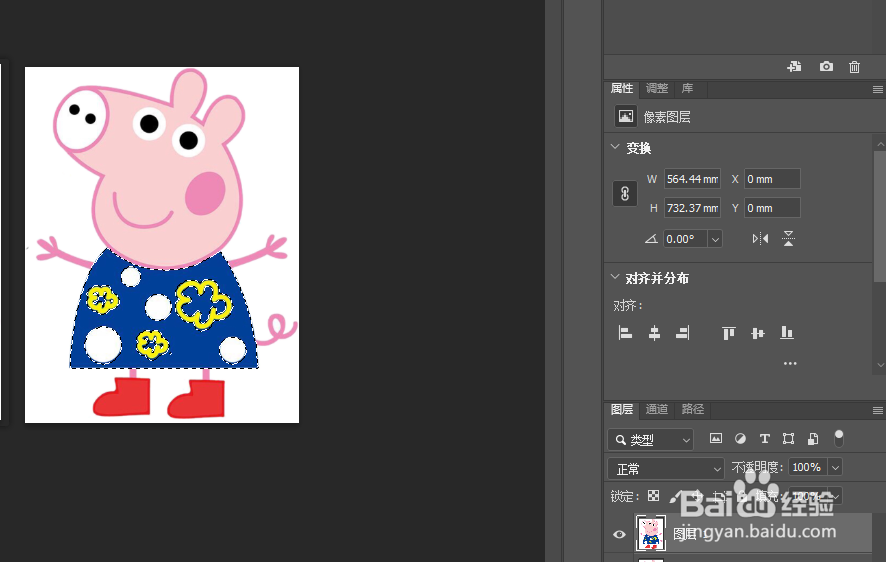Open the 填充 fill slider arrow
Viewport: 886px width, 562px height.
click(835, 496)
